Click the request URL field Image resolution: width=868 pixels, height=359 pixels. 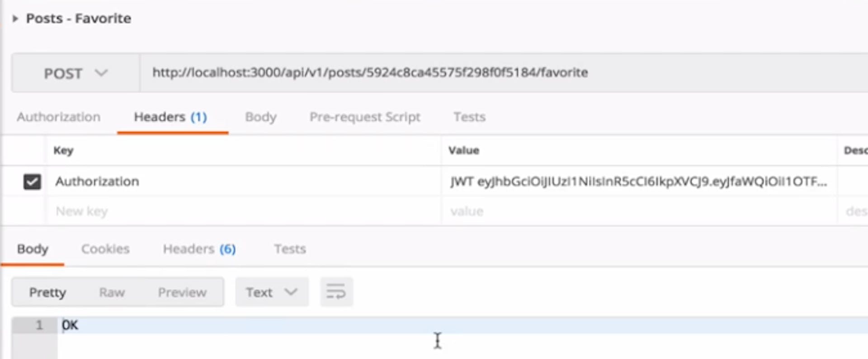[x=504, y=73]
